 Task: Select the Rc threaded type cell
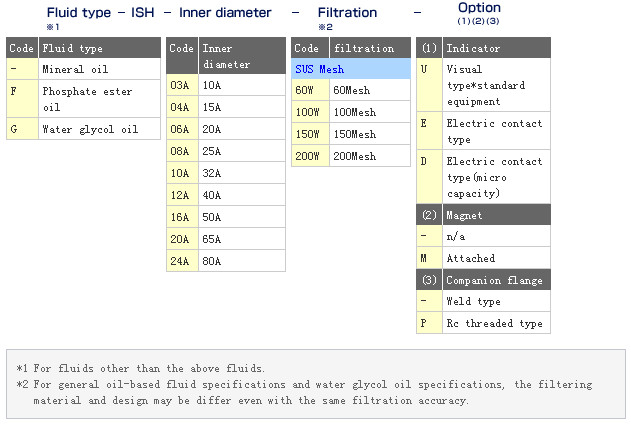[495, 323]
